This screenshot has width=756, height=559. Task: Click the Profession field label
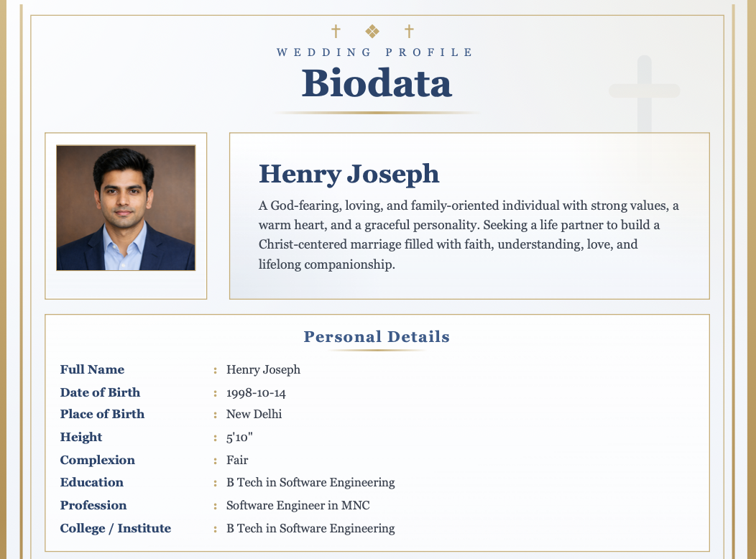click(x=93, y=505)
